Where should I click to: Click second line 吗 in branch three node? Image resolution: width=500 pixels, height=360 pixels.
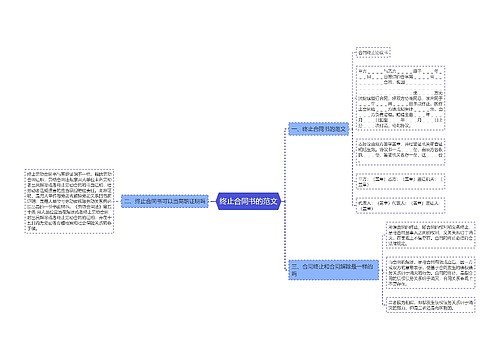pos(294,274)
